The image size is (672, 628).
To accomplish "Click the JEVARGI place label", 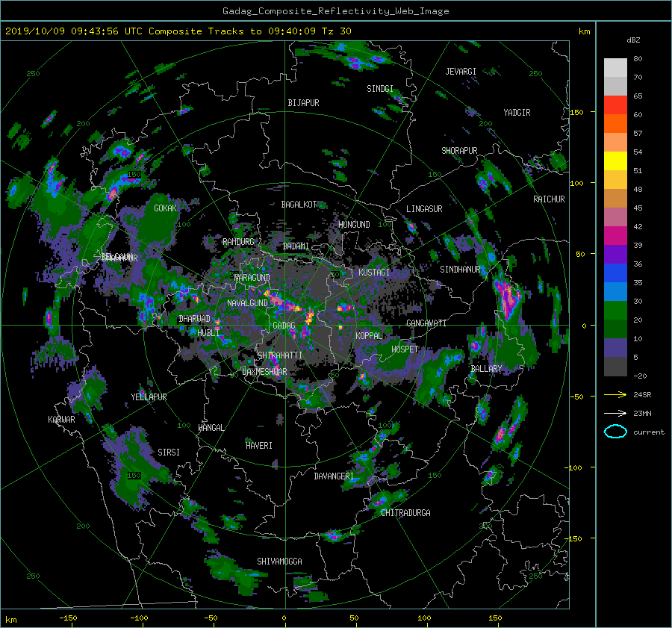I will [461, 72].
